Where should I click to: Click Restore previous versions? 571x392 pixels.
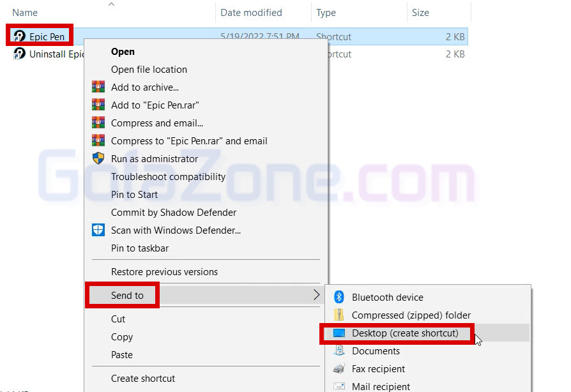[x=164, y=272]
